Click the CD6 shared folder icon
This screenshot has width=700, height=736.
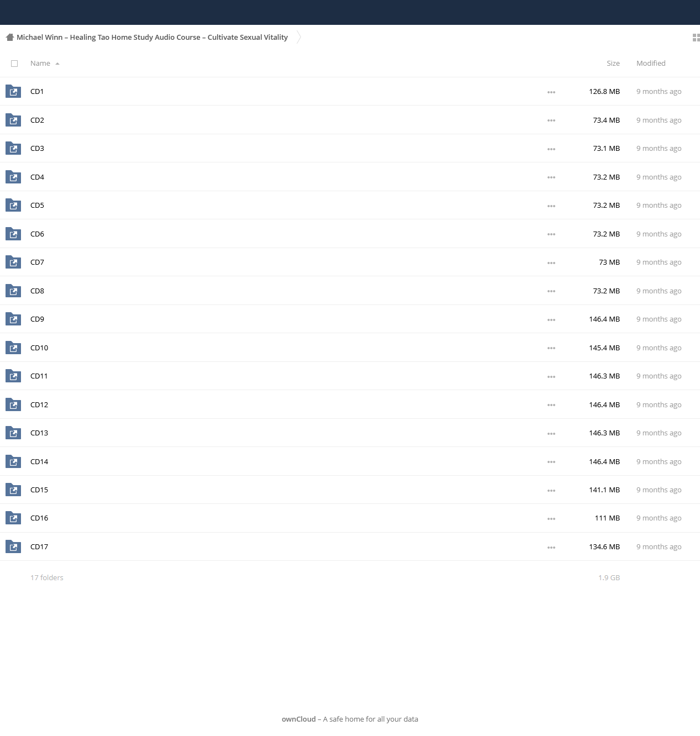pyautogui.click(x=13, y=234)
